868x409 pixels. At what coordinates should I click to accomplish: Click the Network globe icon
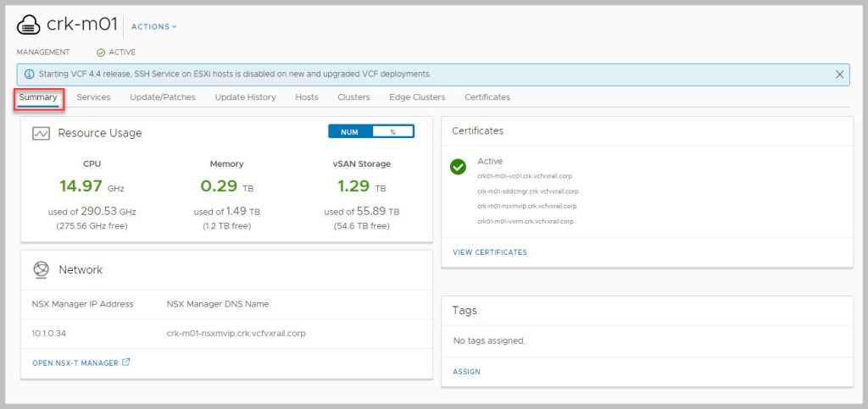click(x=41, y=270)
